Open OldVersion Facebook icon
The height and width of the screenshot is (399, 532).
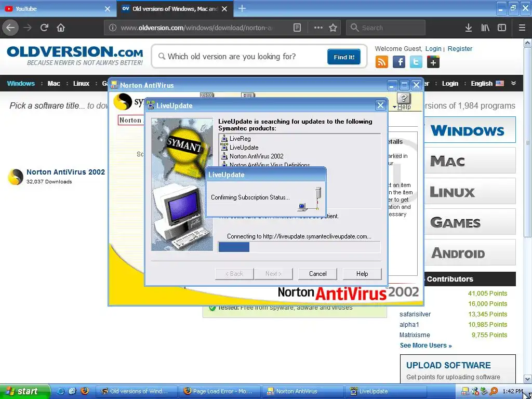point(399,62)
